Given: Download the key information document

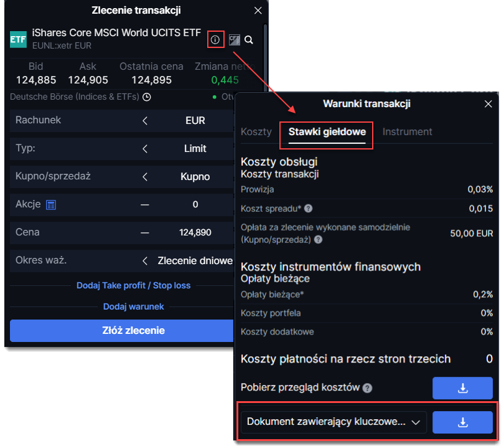Looking at the screenshot, I should [462, 422].
